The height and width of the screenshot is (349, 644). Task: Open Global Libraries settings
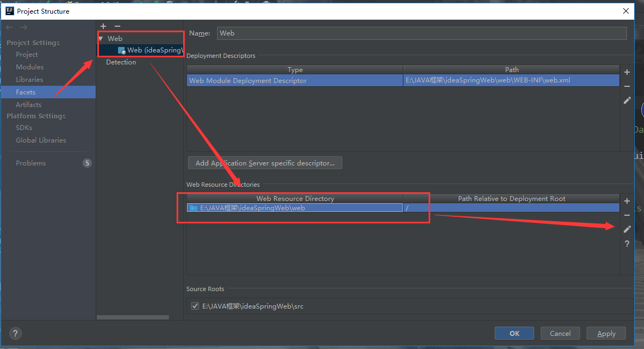(x=40, y=140)
